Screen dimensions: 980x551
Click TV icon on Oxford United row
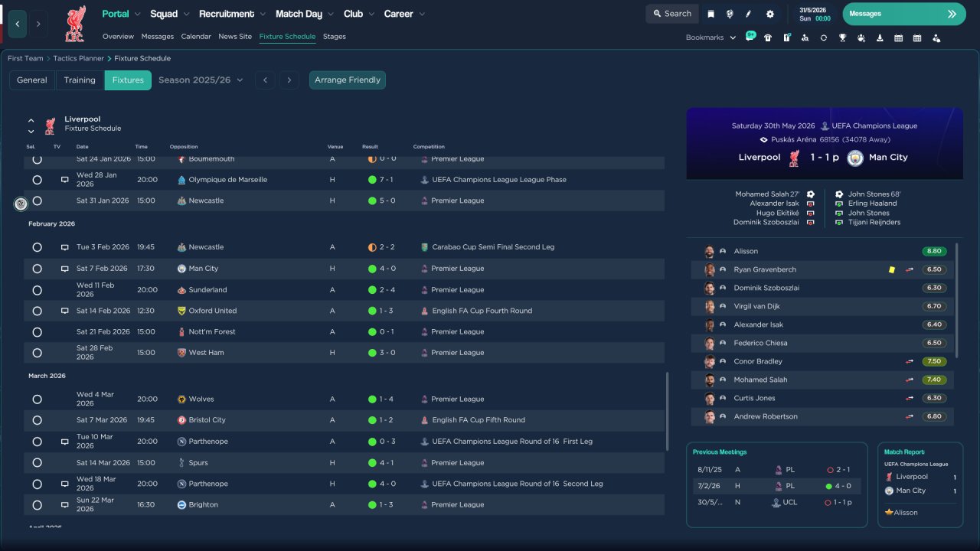click(x=65, y=311)
